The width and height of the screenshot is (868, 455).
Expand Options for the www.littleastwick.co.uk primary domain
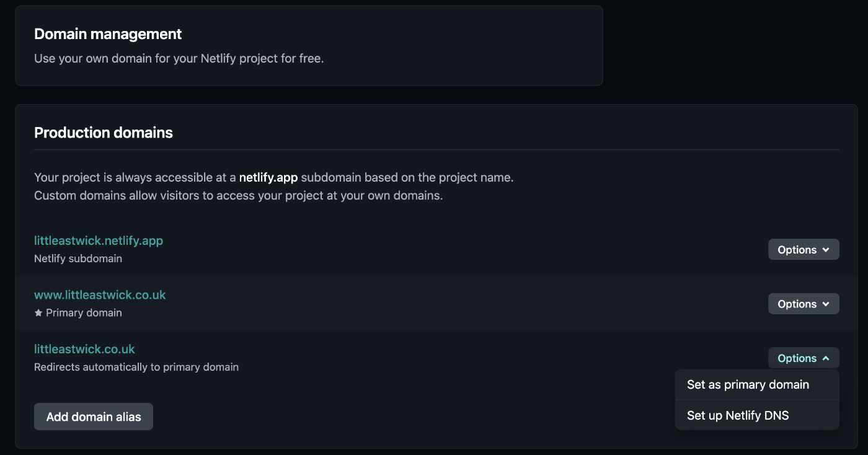coord(803,304)
